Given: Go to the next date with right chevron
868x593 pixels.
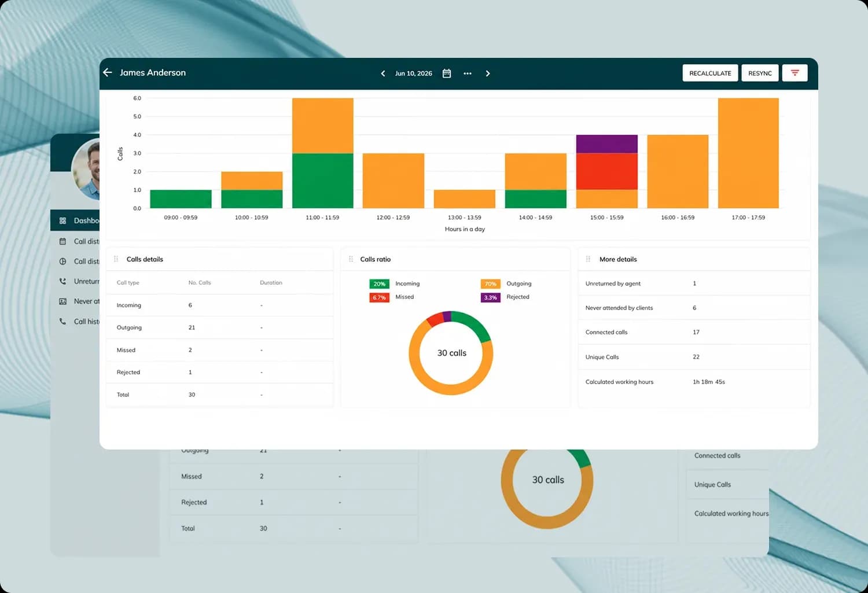Looking at the screenshot, I should tap(488, 73).
